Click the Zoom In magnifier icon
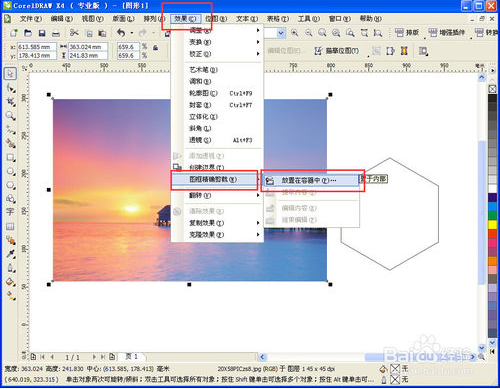 point(295,33)
